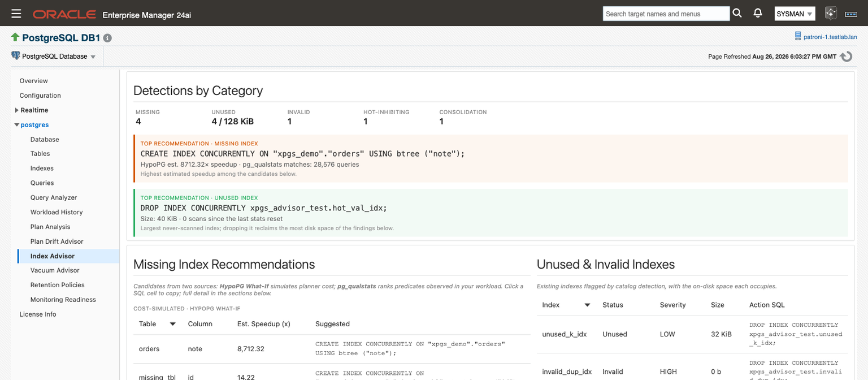Click the 32 KiB size cell

[721, 334]
